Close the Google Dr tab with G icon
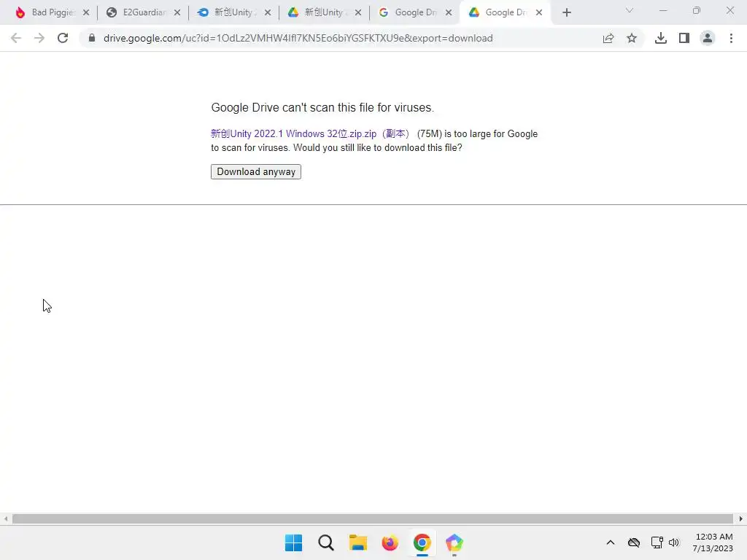The height and width of the screenshot is (560, 747). pos(449,12)
